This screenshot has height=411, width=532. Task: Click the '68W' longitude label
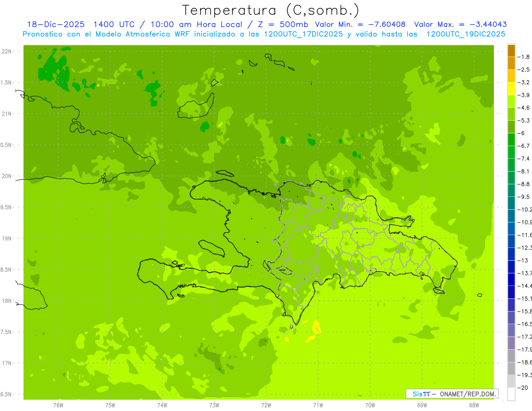click(473, 405)
